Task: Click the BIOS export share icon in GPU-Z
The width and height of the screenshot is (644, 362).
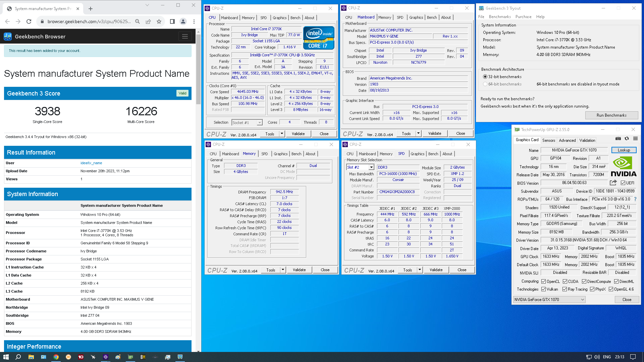Action: tap(613, 183)
